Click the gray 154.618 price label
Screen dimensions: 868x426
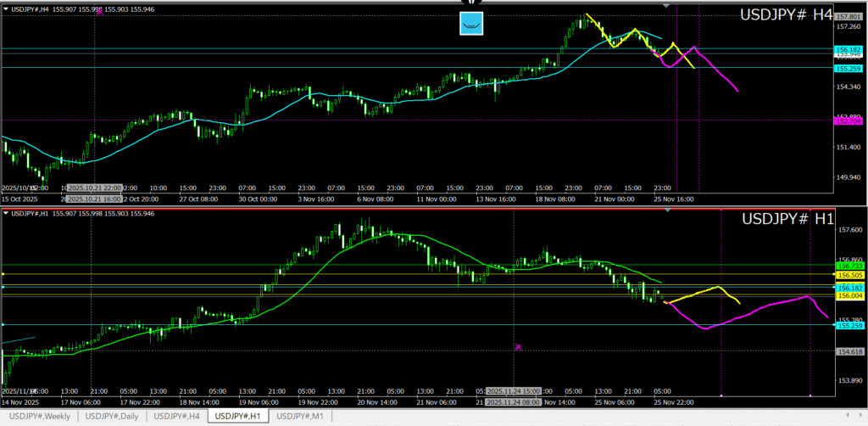849,351
